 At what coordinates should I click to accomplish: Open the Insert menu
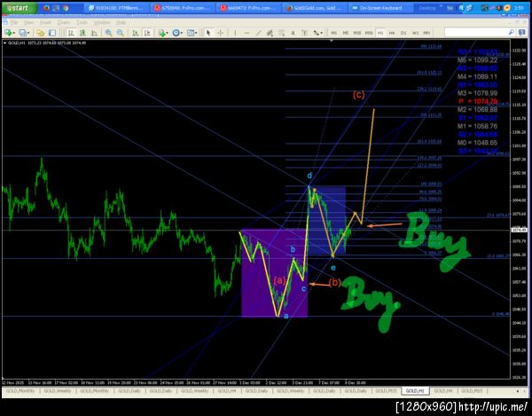45,22
